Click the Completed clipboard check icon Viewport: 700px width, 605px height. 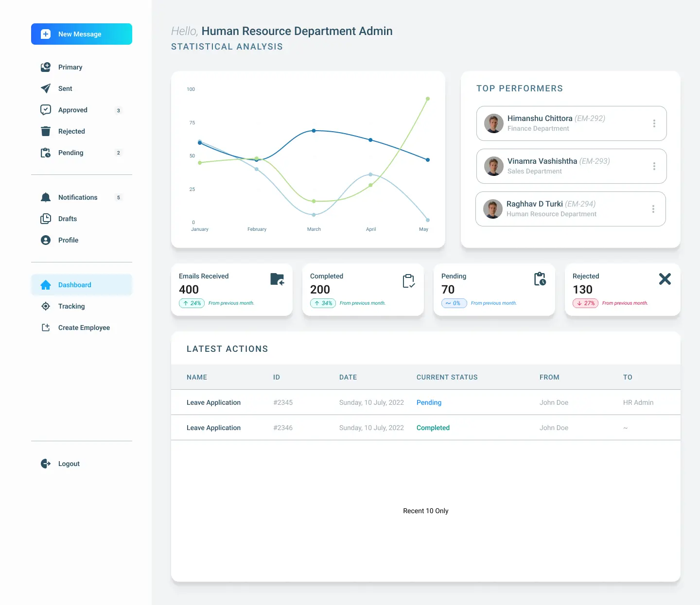(409, 281)
